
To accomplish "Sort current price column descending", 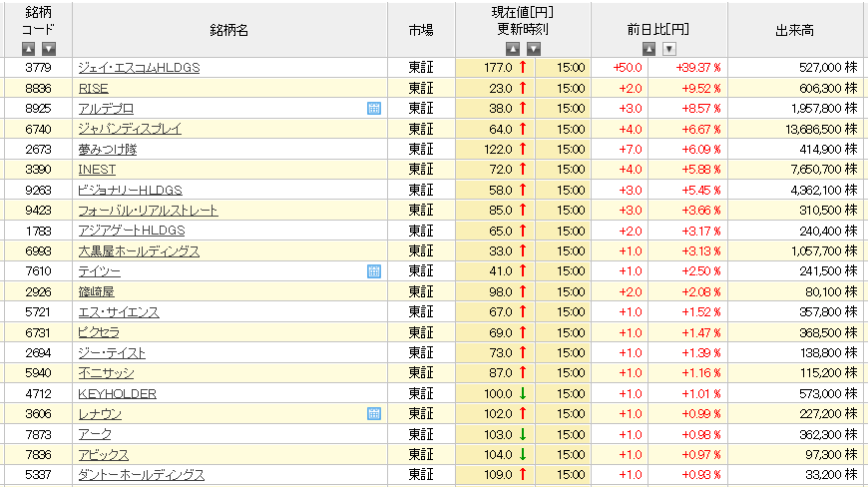I will (x=533, y=49).
